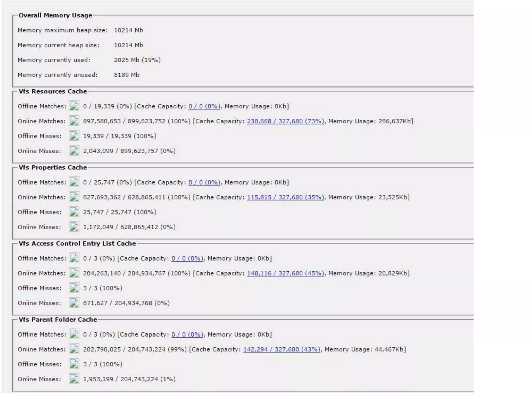
Task: Click Resources Cache offline 0 / 0 (0%) link
Action: tap(204, 106)
